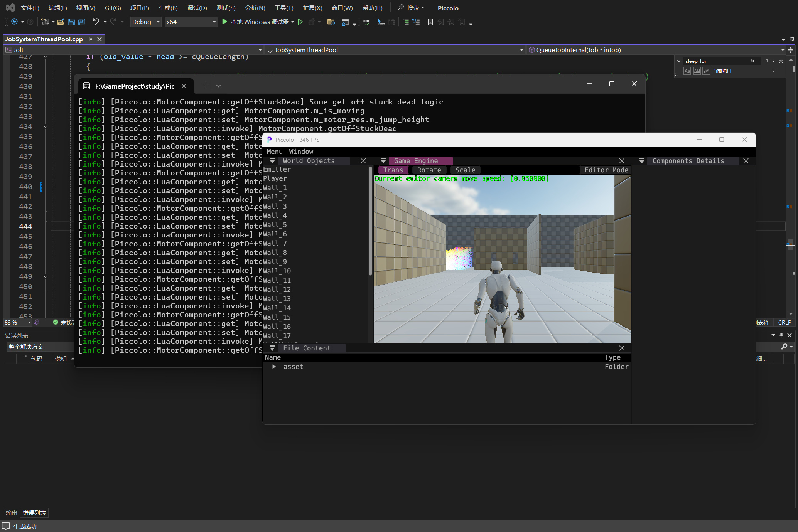Open the x64 platform dropdown
The width and height of the screenshot is (798, 532).
click(x=191, y=22)
